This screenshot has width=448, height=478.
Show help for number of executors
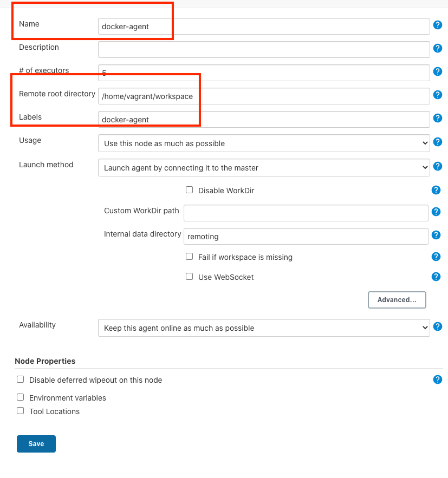click(x=438, y=71)
